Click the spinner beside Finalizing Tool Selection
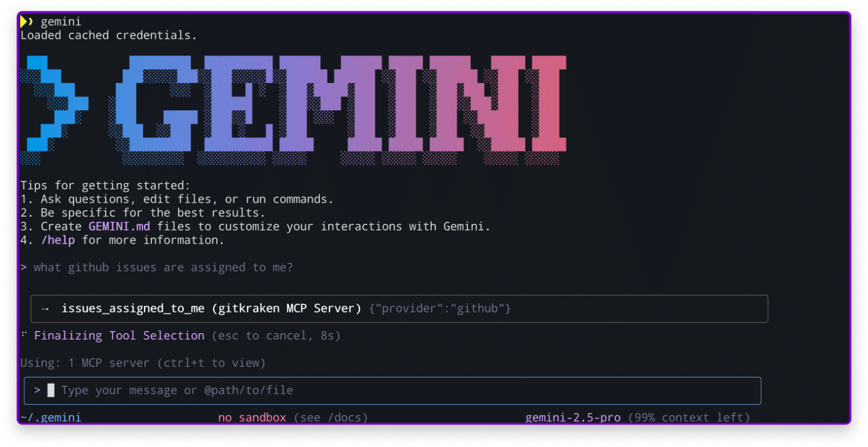The image size is (868, 447). pos(24,334)
